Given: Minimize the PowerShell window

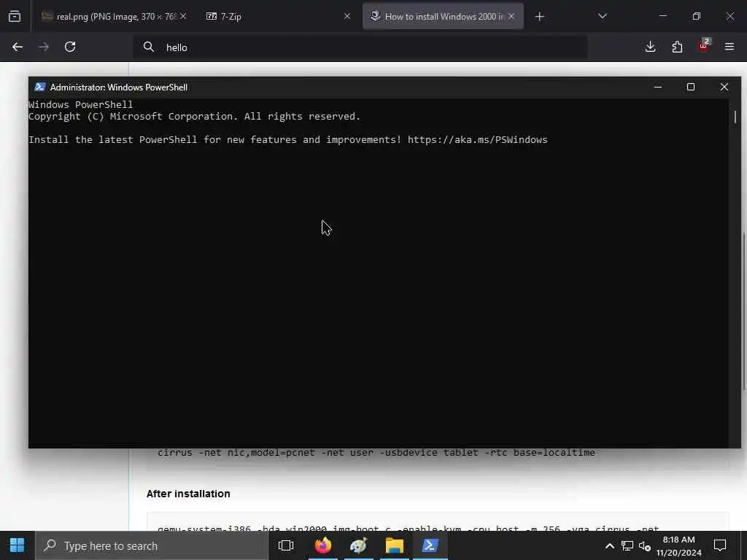Looking at the screenshot, I should pyautogui.click(x=658, y=87).
